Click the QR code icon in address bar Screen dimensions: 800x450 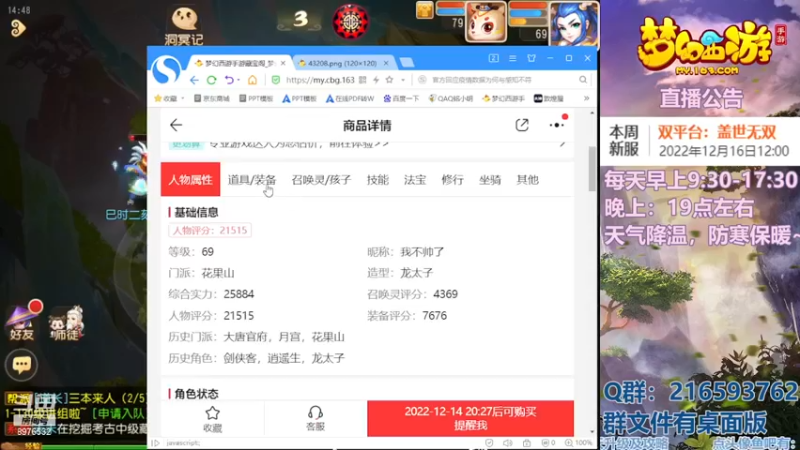click(x=362, y=80)
